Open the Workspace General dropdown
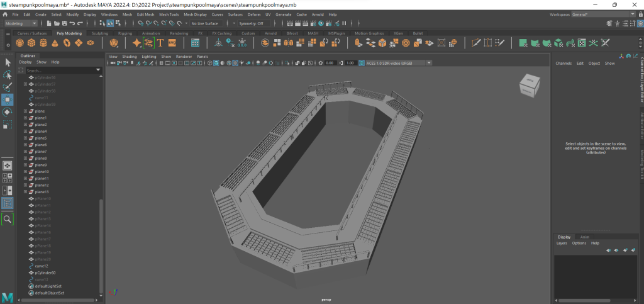 point(603,14)
